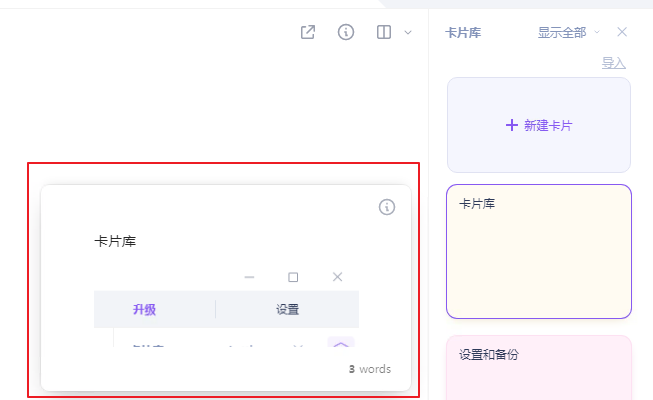This screenshot has width=653, height=400.
Task: Close the 卡片库 side panel
Action: [622, 32]
